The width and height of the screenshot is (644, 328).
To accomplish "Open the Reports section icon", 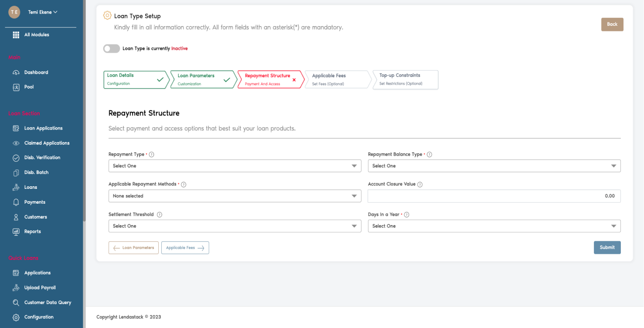I will tap(16, 231).
